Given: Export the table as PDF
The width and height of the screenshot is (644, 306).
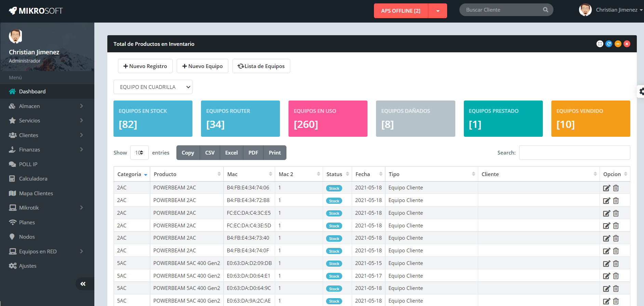Looking at the screenshot, I should (x=253, y=152).
